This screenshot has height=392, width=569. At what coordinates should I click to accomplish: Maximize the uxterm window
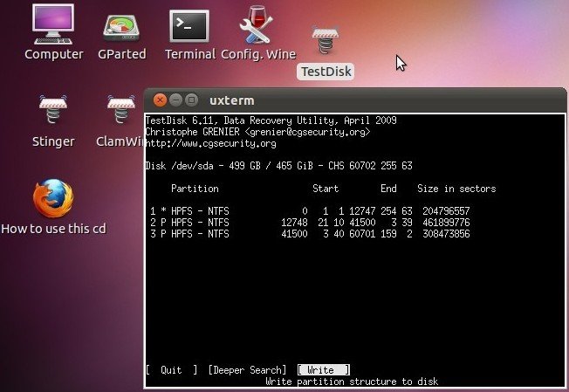[191, 100]
